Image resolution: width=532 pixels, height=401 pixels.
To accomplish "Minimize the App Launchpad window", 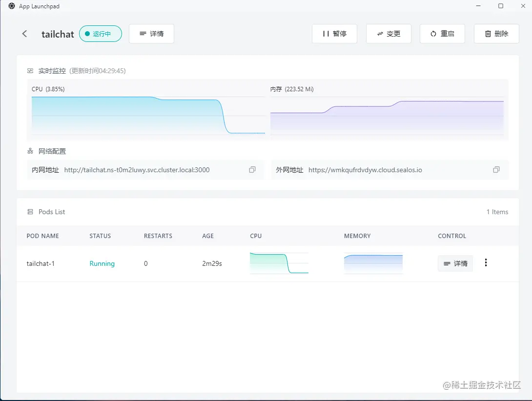I will click(x=478, y=6).
